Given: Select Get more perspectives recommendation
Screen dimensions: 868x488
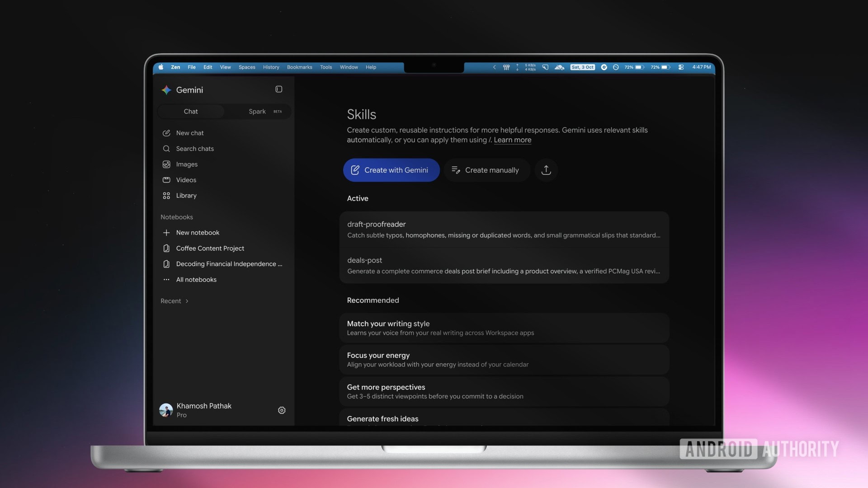Looking at the screenshot, I should coord(504,391).
